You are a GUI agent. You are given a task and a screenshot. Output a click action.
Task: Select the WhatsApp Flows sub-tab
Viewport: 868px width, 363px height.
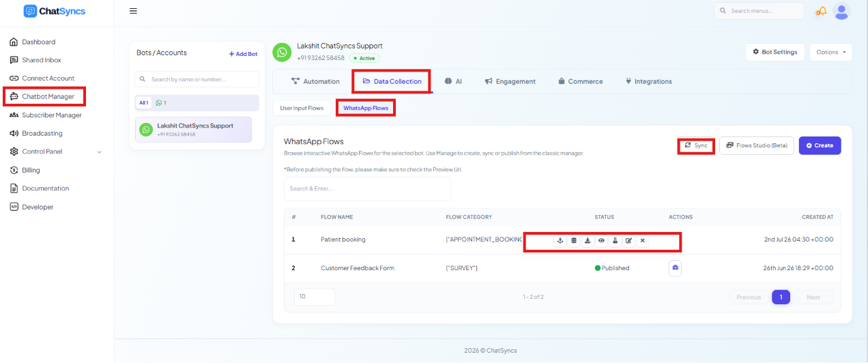coord(366,108)
